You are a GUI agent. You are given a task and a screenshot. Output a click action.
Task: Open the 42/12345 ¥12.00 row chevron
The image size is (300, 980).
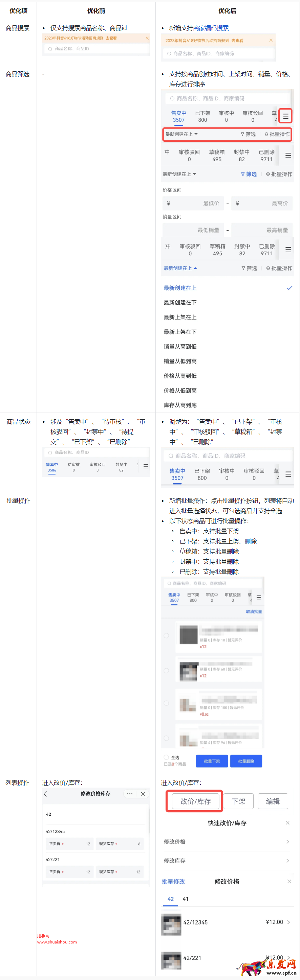288,922
